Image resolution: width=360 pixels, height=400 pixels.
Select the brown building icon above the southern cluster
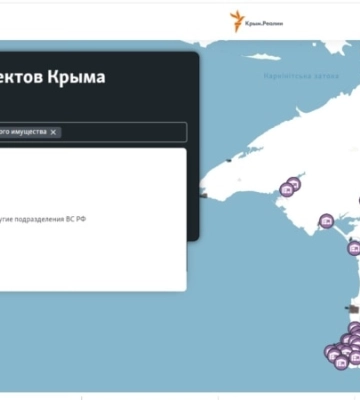(353, 309)
